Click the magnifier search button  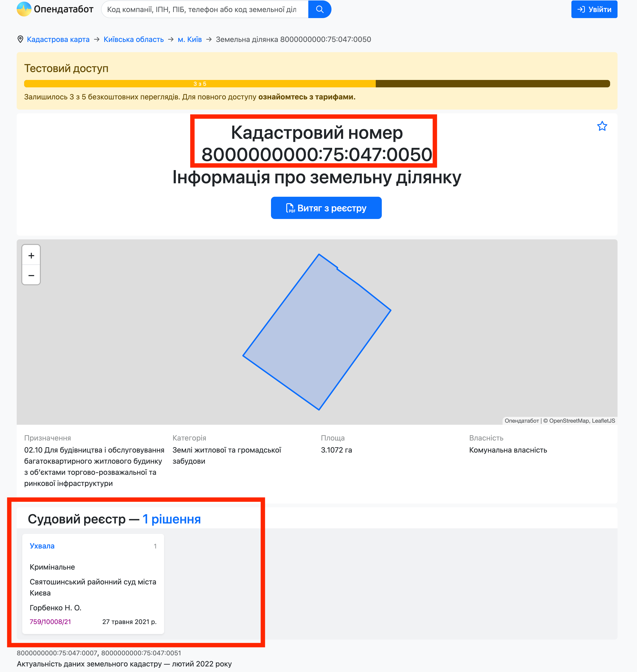coord(319,9)
